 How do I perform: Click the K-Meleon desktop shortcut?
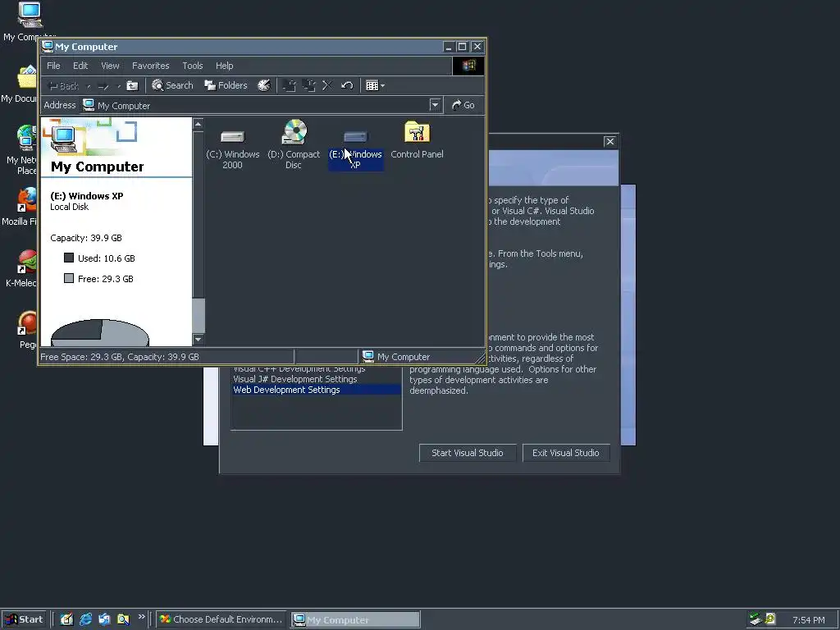pos(21,269)
